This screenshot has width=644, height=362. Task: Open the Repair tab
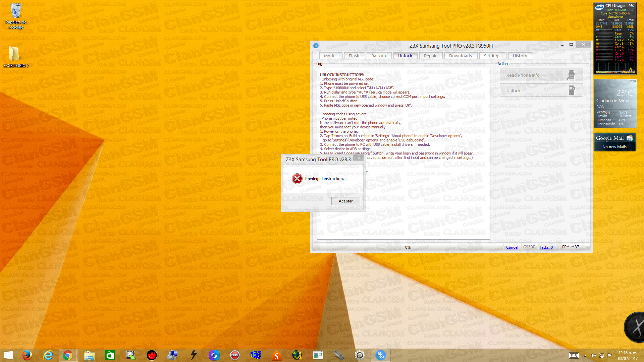tap(430, 56)
